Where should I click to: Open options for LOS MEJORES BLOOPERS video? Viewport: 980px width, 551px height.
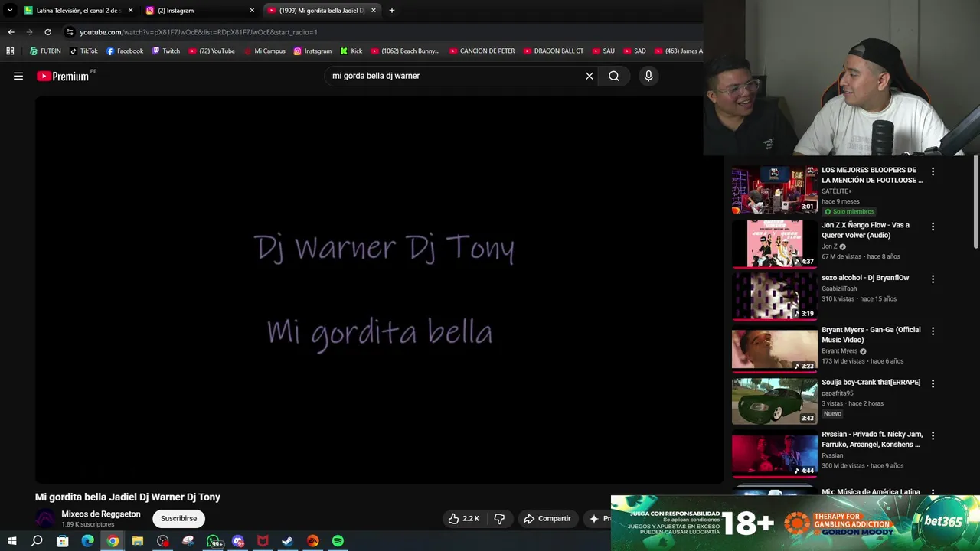click(933, 172)
